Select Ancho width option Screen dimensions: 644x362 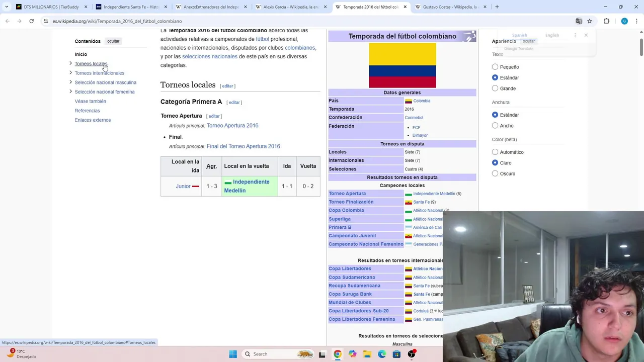[495, 126]
